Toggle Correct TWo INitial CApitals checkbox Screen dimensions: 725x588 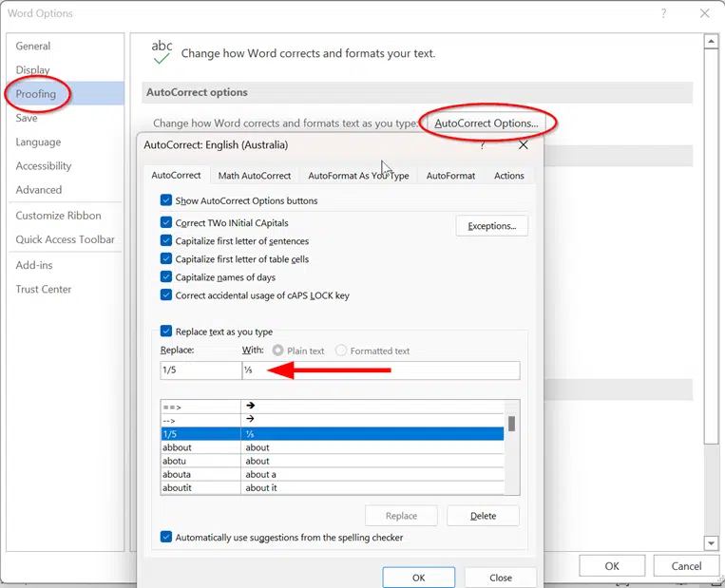(x=166, y=222)
